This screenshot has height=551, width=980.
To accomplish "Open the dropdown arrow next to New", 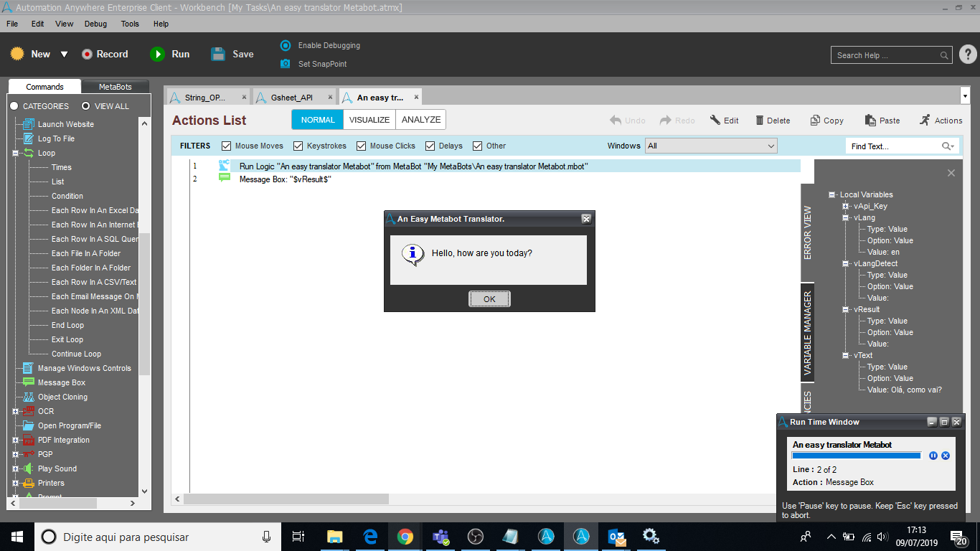I will pos(64,55).
